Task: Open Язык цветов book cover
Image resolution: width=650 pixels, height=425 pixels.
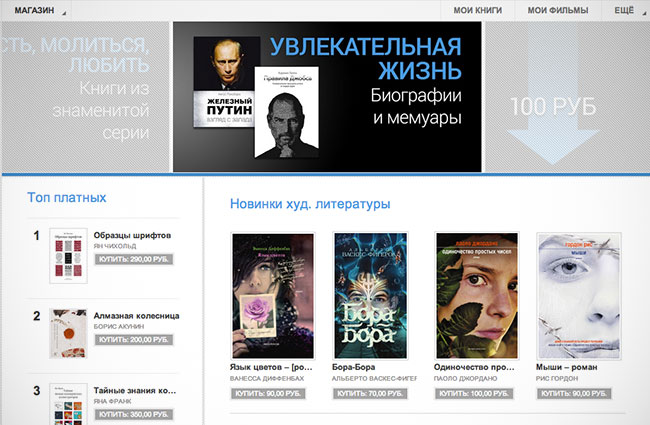Action: (273, 296)
